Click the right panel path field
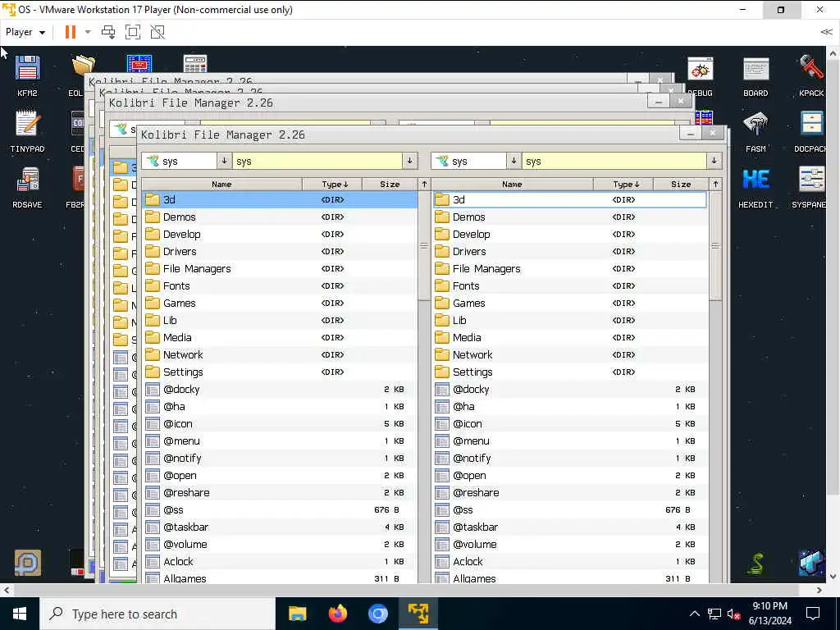 coord(614,161)
